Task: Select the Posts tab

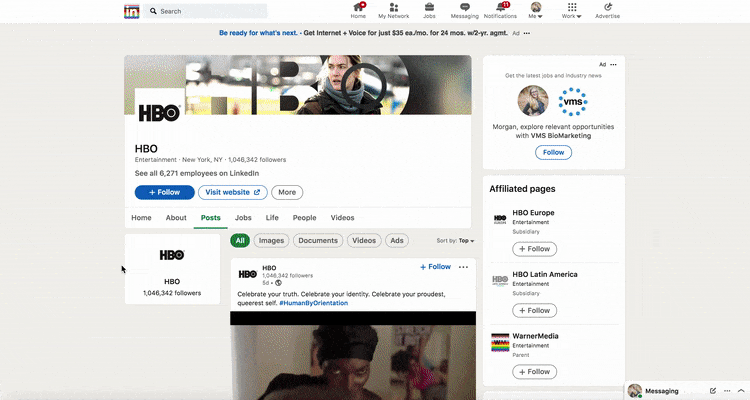Action: click(x=210, y=218)
